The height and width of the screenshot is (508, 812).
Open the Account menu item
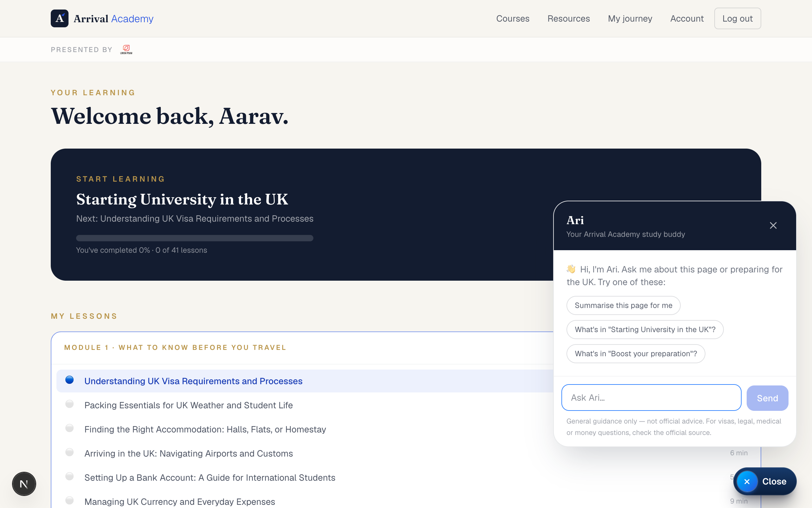(687, 18)
